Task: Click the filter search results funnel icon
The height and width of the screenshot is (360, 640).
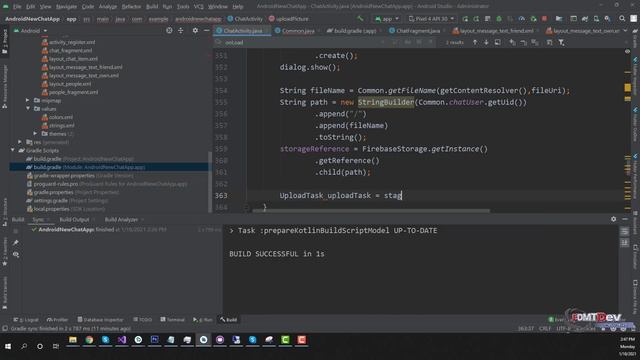Action: pos(561,42)
